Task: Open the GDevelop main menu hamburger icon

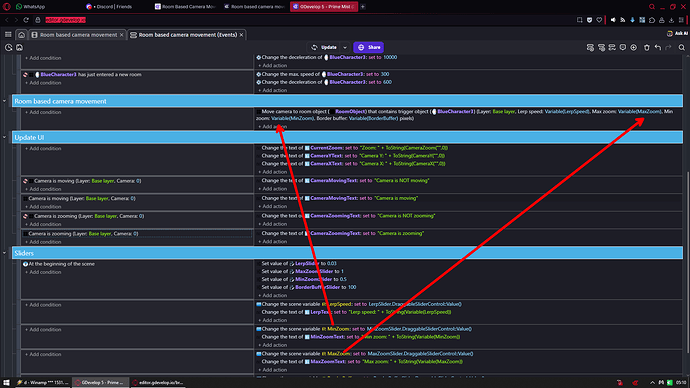Action: [x=8, y=34]
